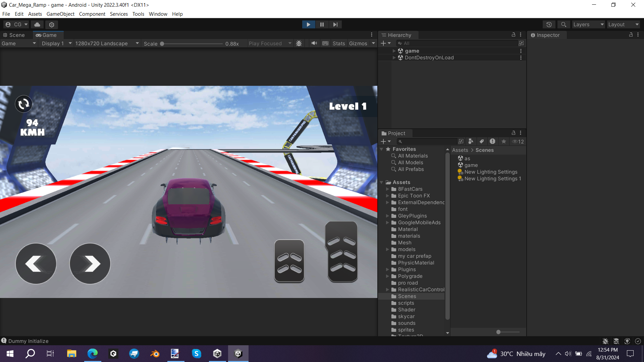Open the Window menu
The width and height of the screenshot is (644, 362).
158,14
